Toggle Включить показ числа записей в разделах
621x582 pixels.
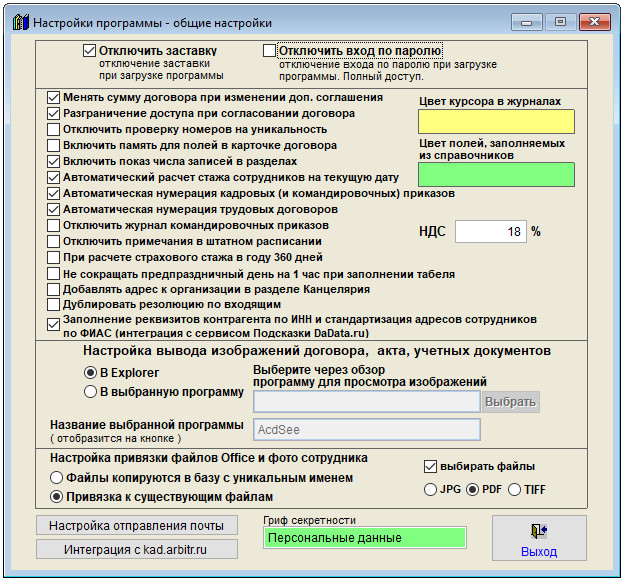point(53,162)
